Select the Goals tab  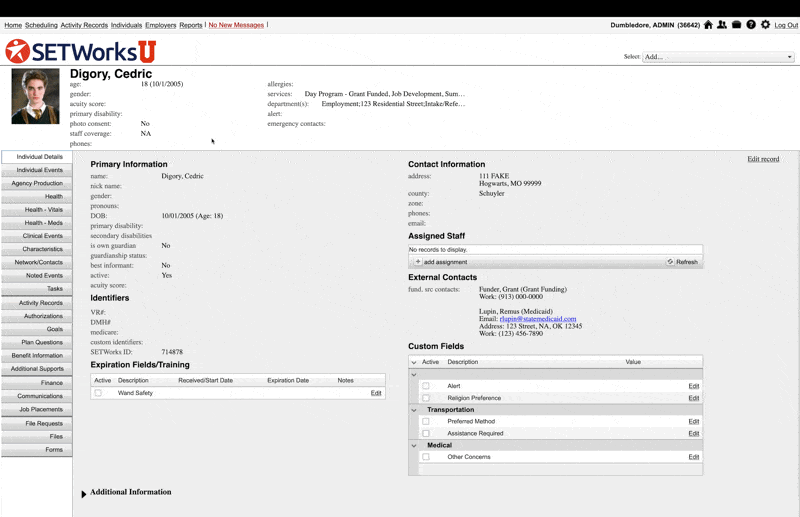pos(37,329)
